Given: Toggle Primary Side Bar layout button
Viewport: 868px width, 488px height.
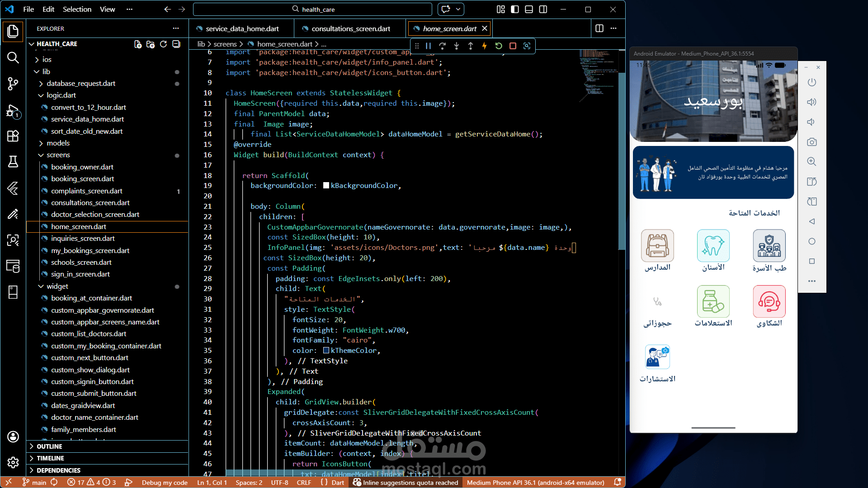Looking at the screenshot, I should tap(514, 9).
